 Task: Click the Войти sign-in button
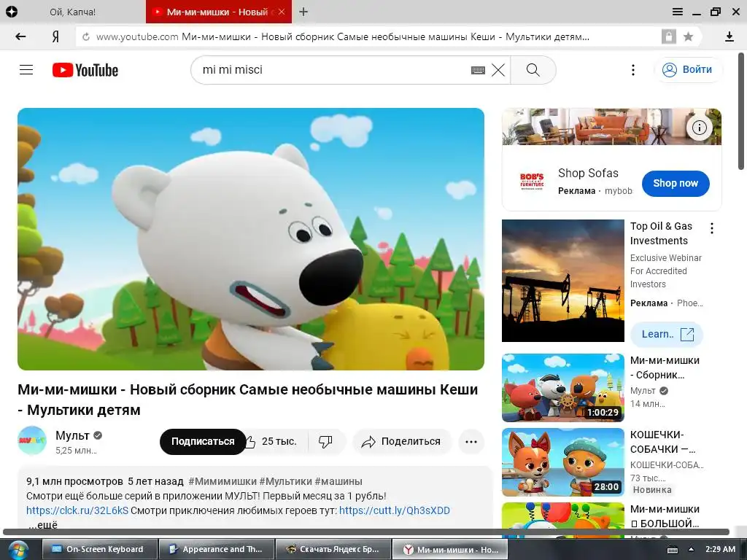[x=688, y=69]
